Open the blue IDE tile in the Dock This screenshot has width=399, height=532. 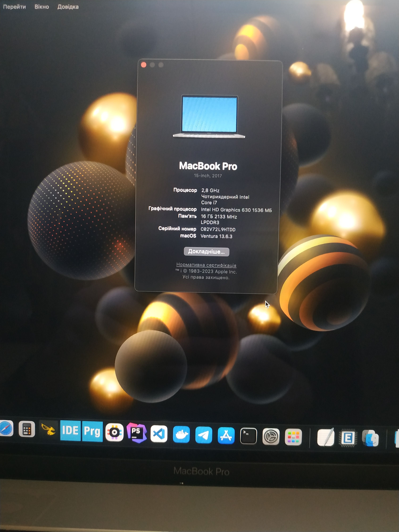click(x=70, y=431)
